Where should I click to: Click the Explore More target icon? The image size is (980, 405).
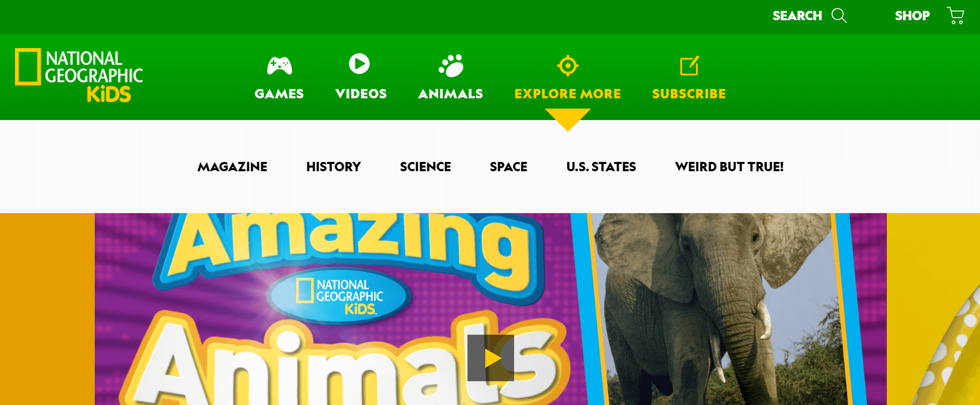point(567,66)
